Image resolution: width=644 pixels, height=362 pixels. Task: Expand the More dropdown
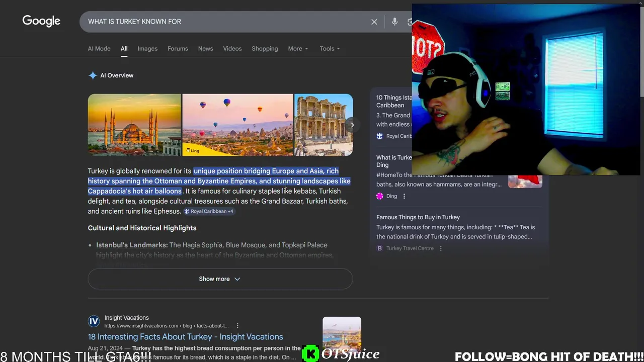pyautogui.click(x=298, y=49)
